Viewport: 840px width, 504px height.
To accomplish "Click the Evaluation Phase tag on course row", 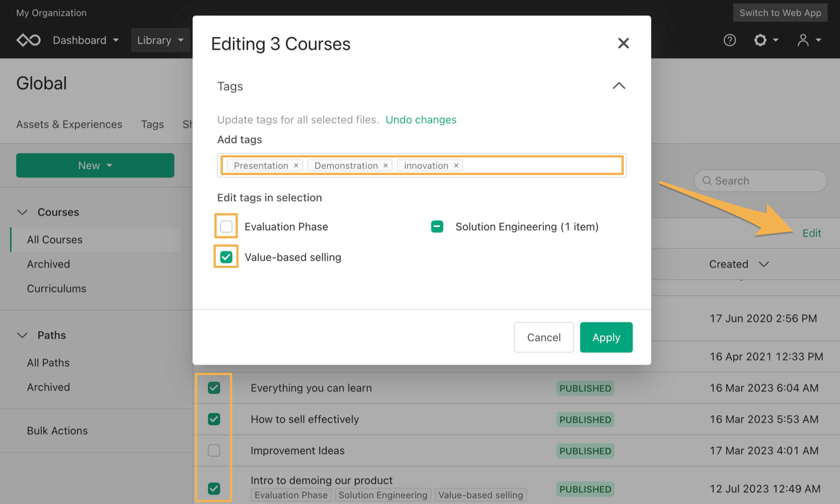I will click(x=291, y=495).
